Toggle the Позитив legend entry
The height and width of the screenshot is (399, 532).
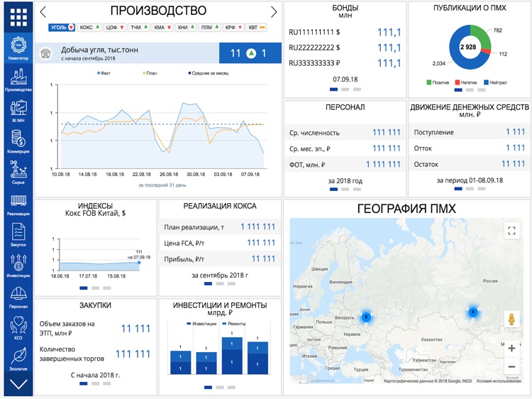click(x=438, y=82)
